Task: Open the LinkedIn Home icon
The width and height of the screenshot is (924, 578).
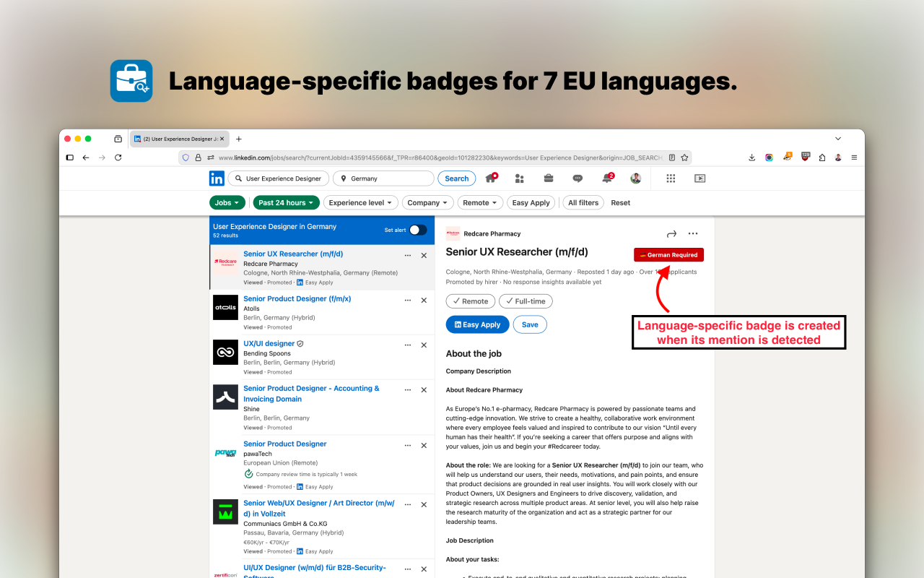Action: pyautogui.click(x=491, y=178)
